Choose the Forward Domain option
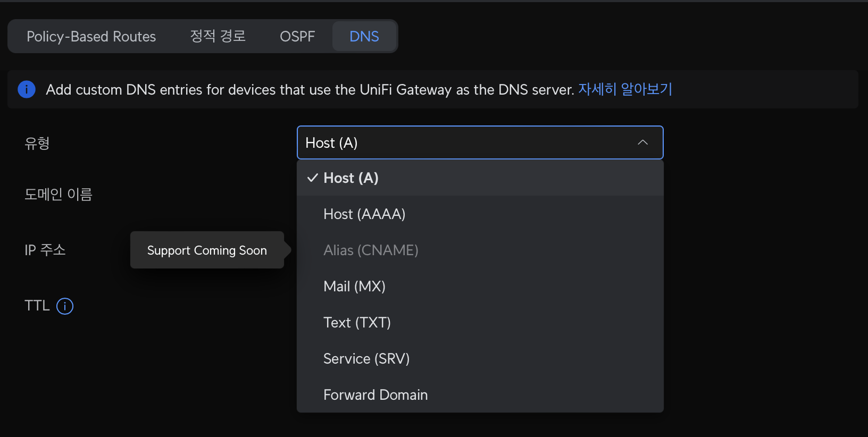 tap(375, 395)
